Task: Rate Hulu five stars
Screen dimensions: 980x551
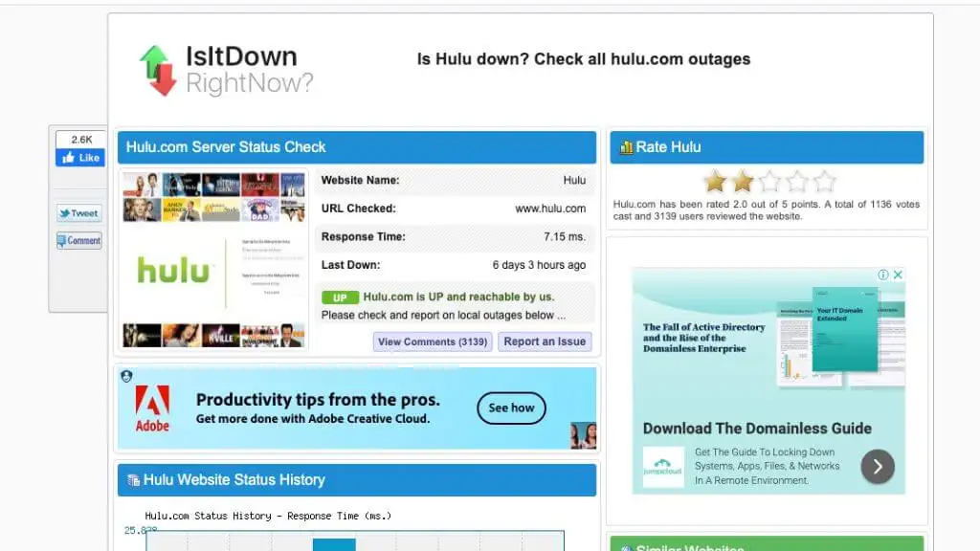Action: [824, 181]
